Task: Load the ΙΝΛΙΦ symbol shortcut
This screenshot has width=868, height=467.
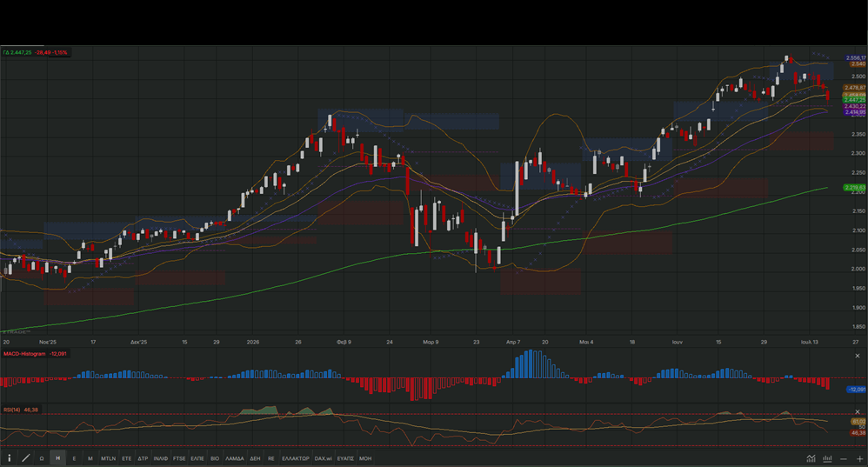Action: tap(161, 458)
